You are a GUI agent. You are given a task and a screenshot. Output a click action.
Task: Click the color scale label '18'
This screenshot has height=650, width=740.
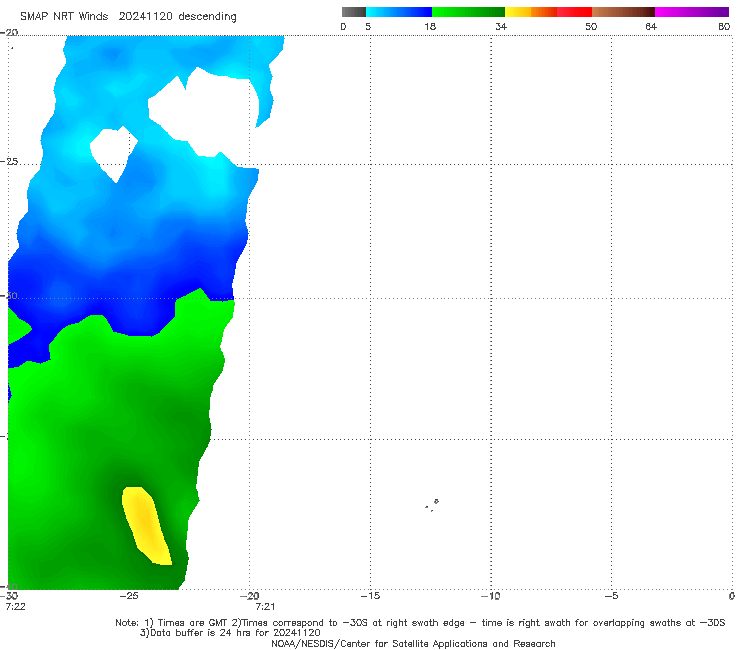click(430, 26)
